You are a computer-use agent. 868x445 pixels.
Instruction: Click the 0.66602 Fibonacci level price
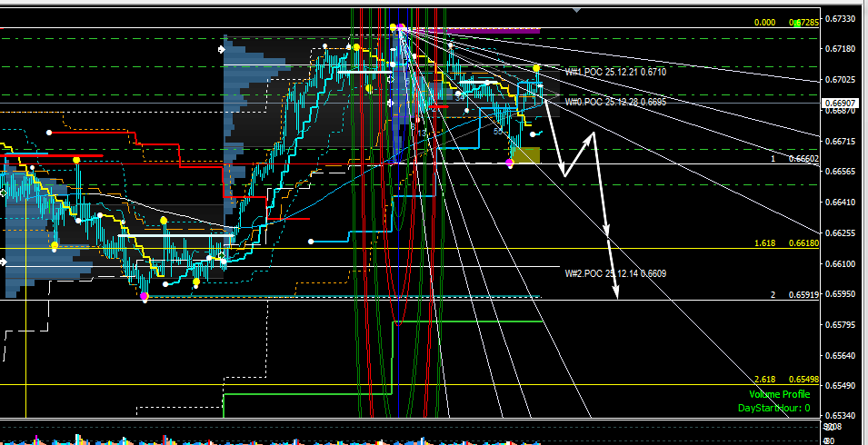coord(803,159)
